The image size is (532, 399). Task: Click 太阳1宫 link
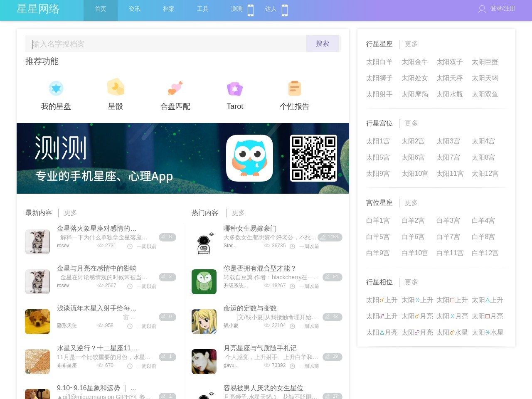(x=378, y=141)
